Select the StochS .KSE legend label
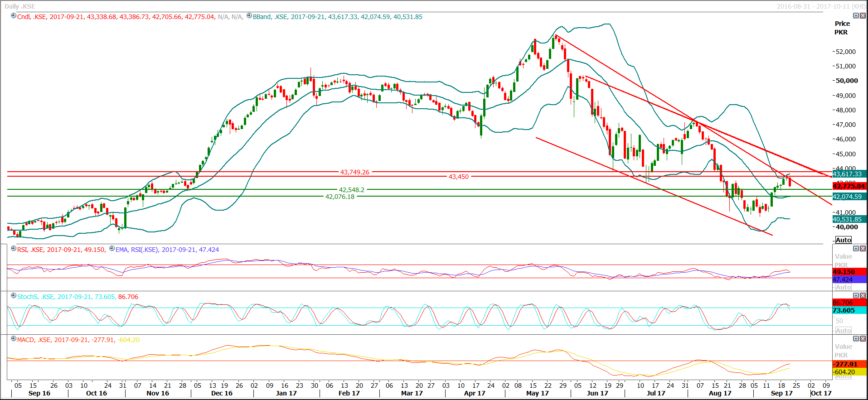868x400 pixels. tap(78, 297)
